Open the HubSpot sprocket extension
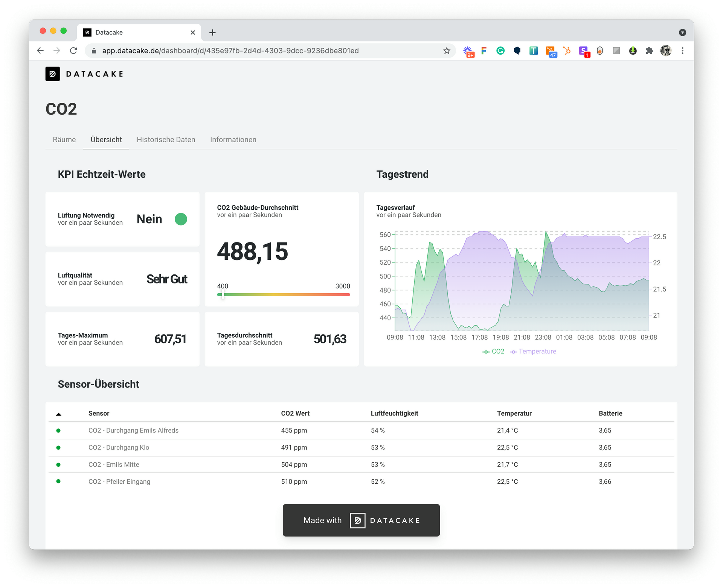This screenshot has height=588, width=723. [x=567, y=51]
